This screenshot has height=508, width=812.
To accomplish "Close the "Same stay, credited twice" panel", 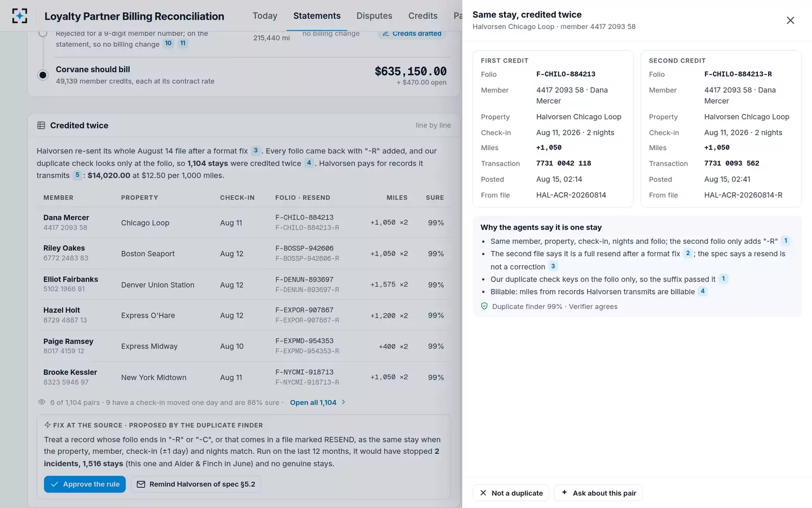I will (x=790, y=20).
